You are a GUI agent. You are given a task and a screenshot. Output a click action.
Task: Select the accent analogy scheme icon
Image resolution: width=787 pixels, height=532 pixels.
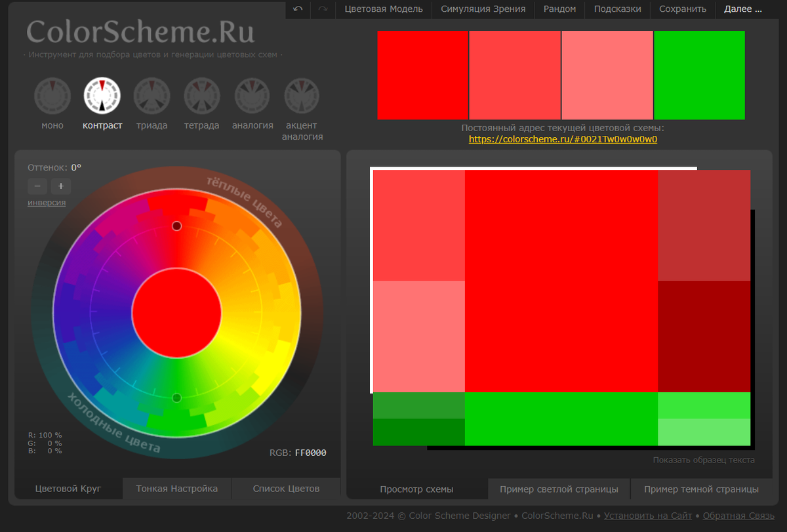pyautogui.click(x=302, y=96)
